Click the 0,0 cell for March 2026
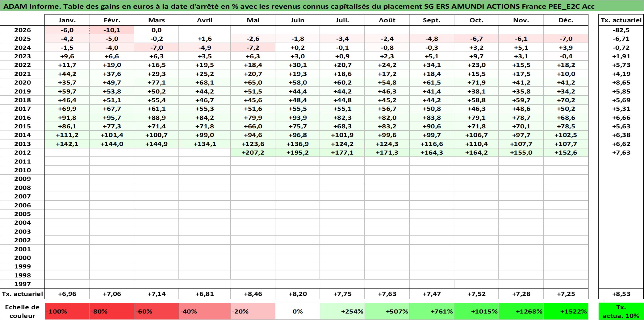 [x=157, y=30]
